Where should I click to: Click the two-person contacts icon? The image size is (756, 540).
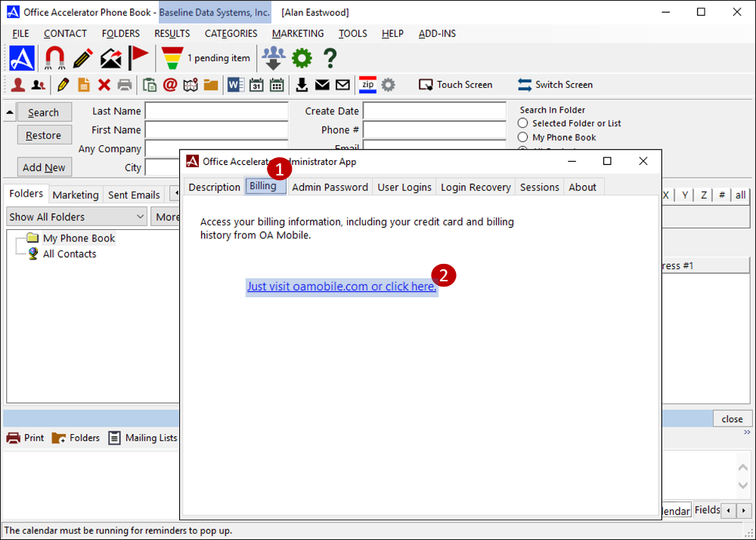[x=38, y=85]
